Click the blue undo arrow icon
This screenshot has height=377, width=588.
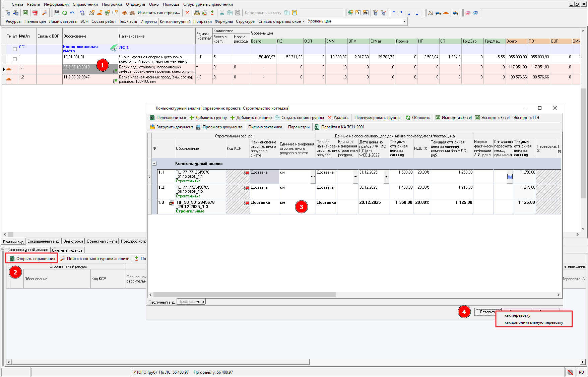click(x=72, y=13)
